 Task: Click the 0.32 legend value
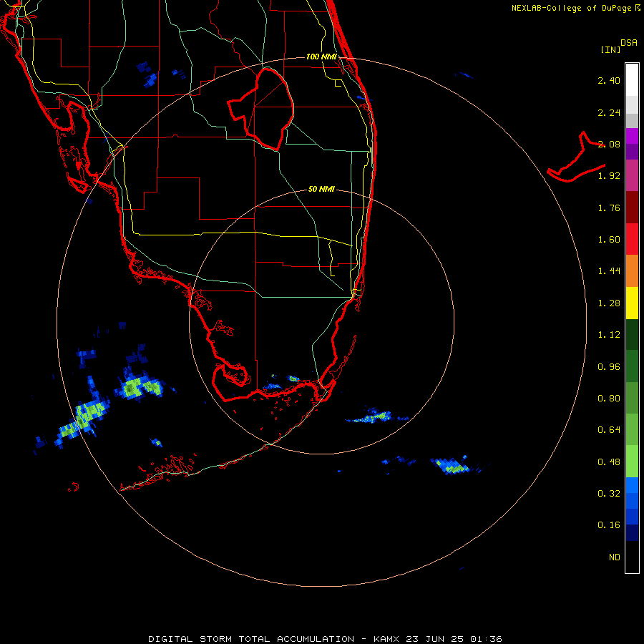(x=609, y=494)
